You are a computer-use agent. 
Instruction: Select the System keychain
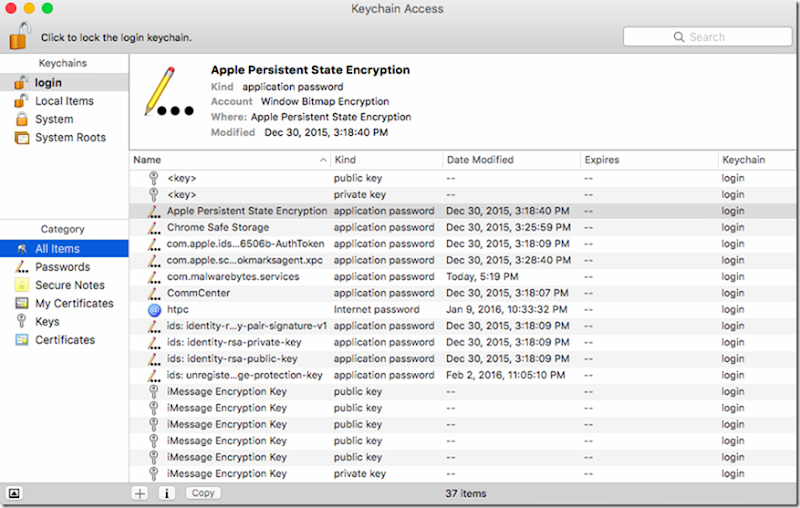pyautogui.click(x=64, y=119)
